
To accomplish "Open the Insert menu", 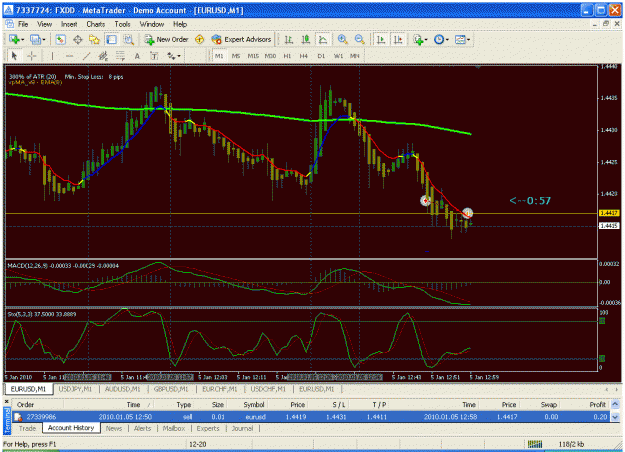I will [69, 24].
